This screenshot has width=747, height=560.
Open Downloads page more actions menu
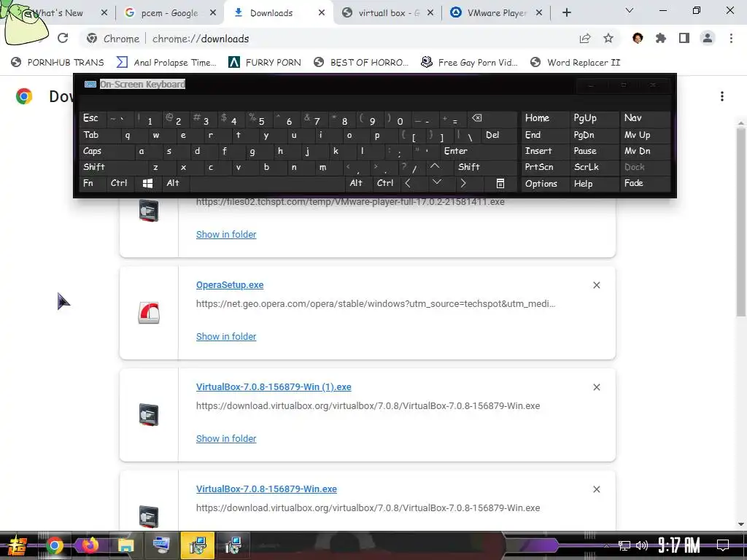(x=722, y=97)
